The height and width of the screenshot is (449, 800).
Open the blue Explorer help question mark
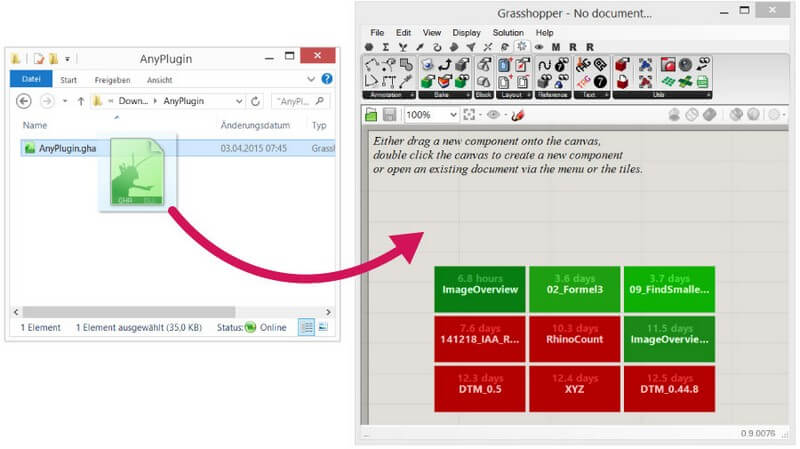(x=327, y=79)
